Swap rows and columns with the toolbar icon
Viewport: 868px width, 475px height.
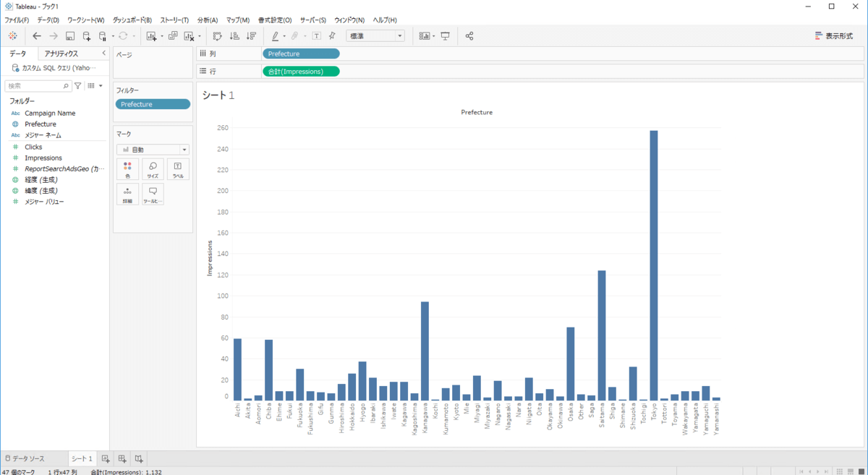click(x=217, y=35)
